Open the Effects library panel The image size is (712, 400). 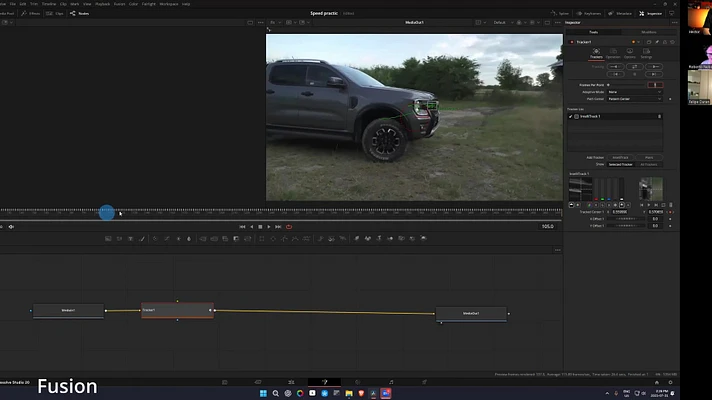click(x=30, y=13)
